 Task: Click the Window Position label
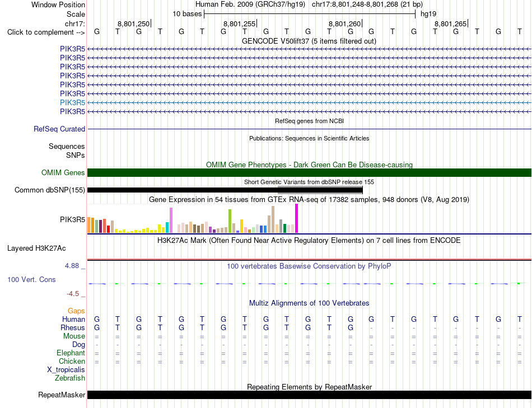click(x=58, y=4)
